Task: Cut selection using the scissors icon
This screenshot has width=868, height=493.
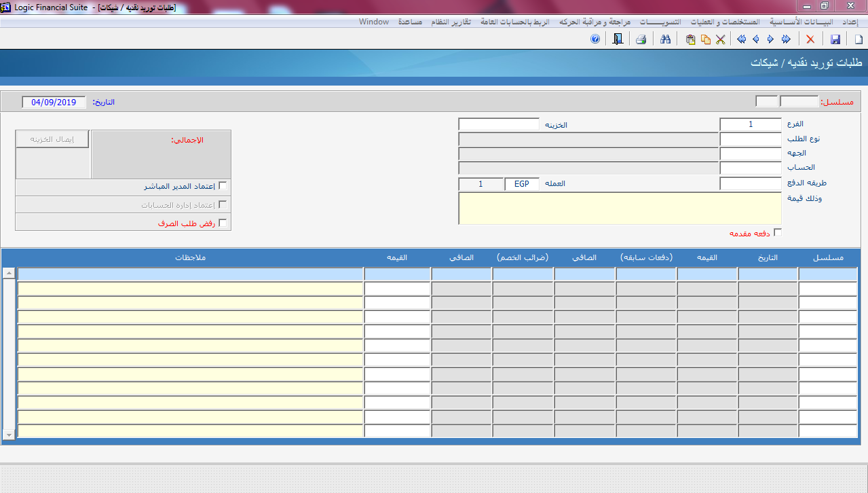Action: coord(720,39)
